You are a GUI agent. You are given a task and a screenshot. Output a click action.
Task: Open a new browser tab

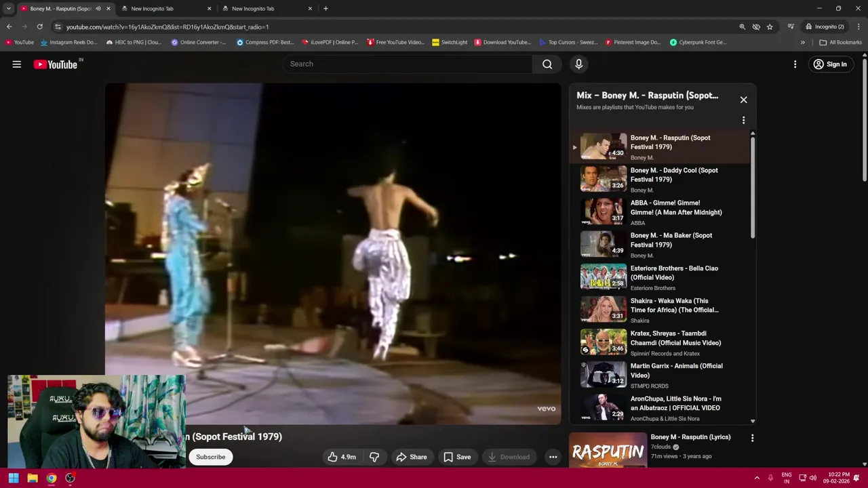325,9
